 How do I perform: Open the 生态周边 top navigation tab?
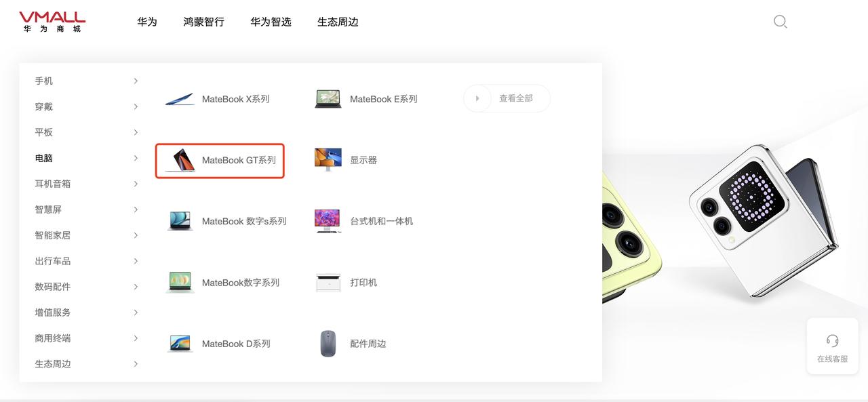[338, 22]
